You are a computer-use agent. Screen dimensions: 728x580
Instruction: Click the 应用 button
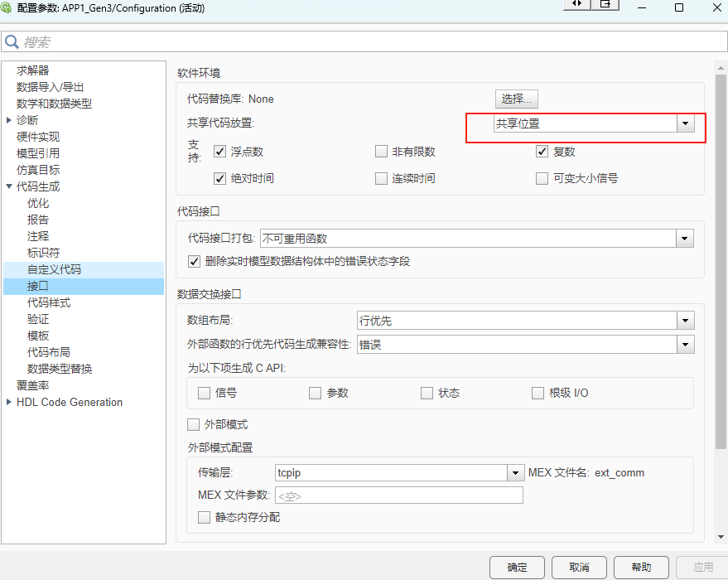coord(703,567)
